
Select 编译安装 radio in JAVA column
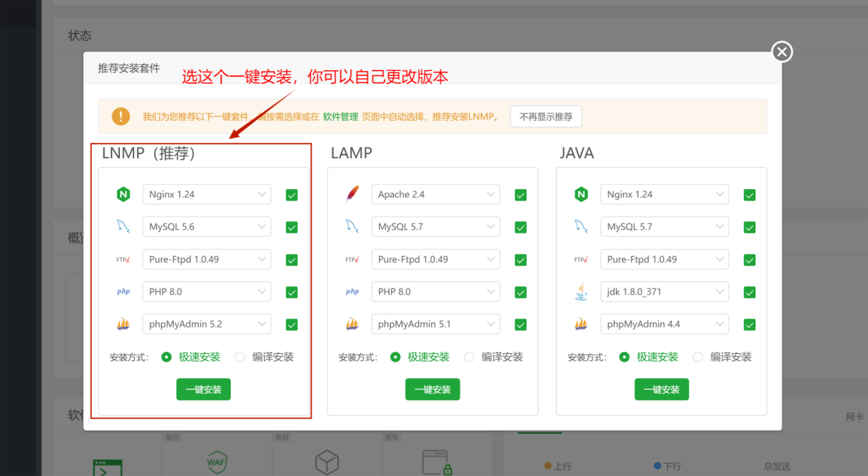click(697, 357)
